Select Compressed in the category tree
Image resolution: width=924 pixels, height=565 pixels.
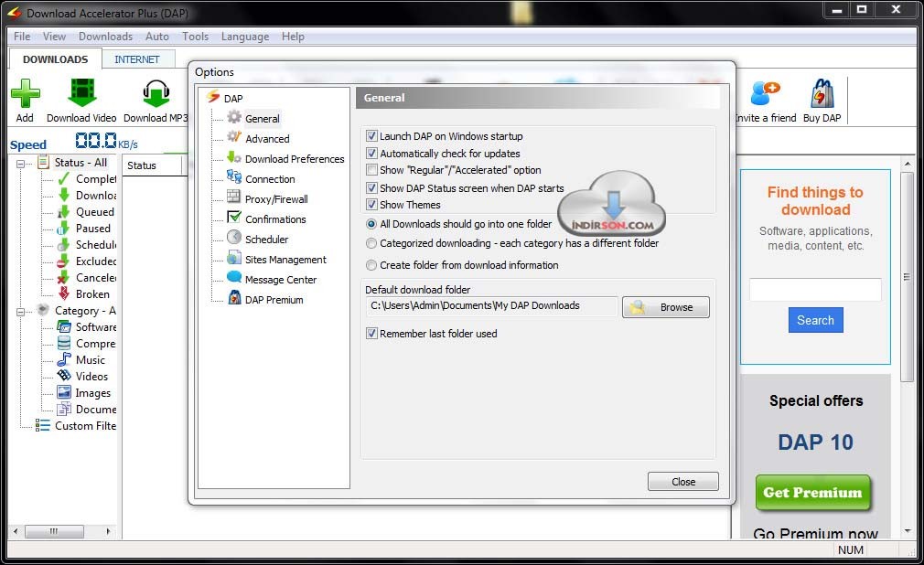tap(95, 344)
